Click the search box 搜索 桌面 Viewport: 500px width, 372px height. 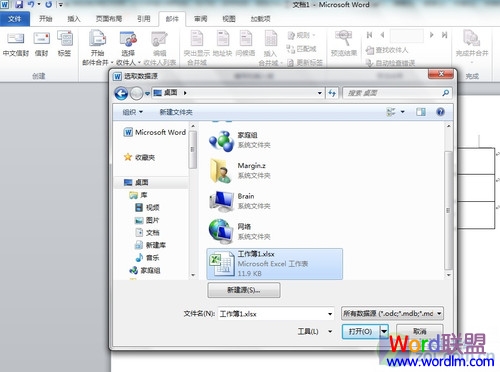pyautogui.click(x=397, y=93)
